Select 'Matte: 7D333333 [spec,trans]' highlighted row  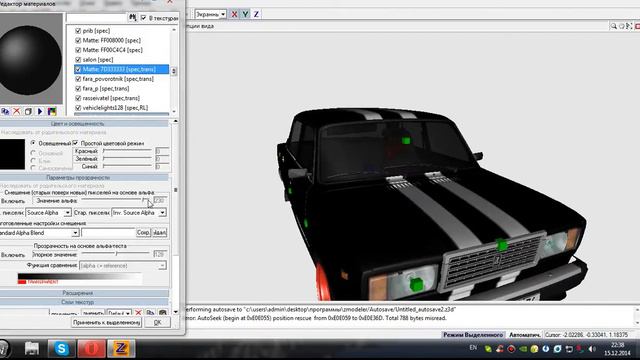[122, 69]
